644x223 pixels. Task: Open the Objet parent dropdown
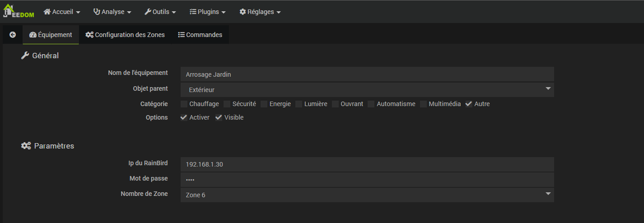(367, 89)
